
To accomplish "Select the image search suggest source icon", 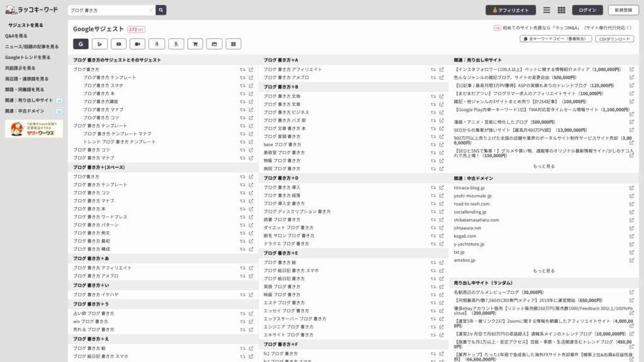I will point(214,44).
